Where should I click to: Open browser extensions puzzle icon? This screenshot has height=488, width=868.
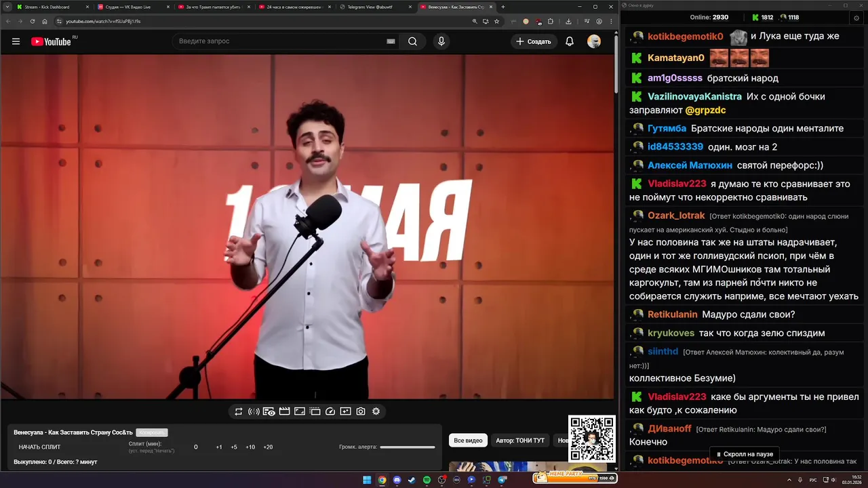pyautogui.click(x=551, y=21)
